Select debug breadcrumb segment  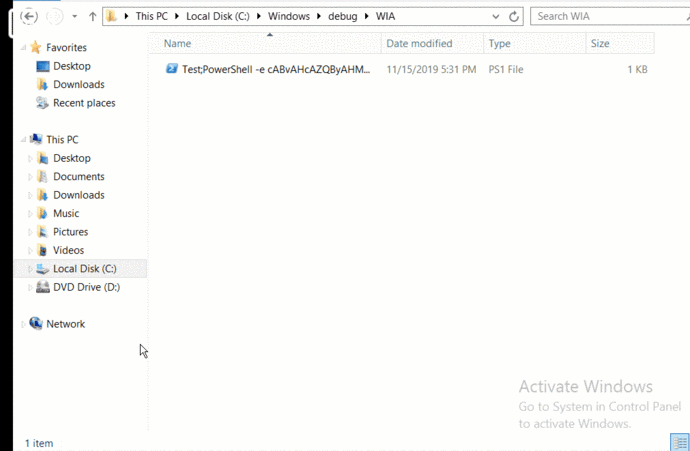(343, 16)
